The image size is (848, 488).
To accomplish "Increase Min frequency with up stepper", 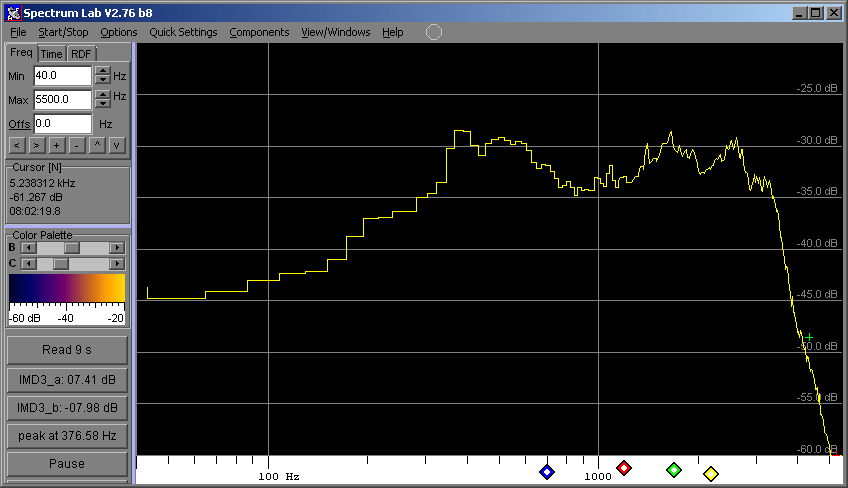I will point(102,70).
